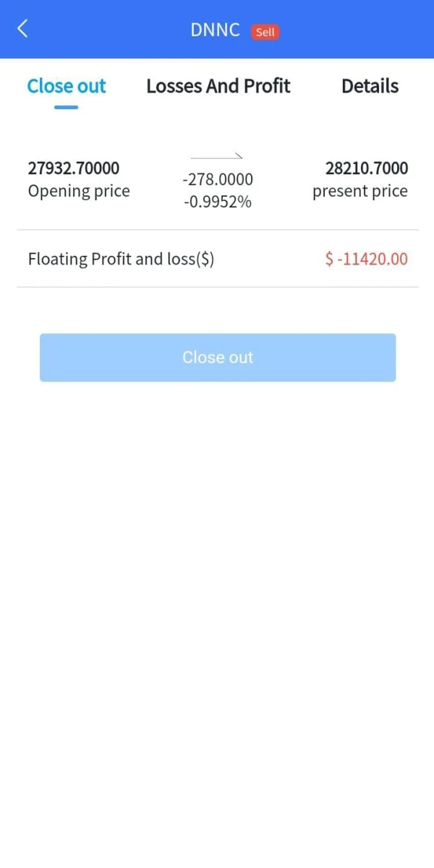Tap the Floating Profit and loss label
Screen dimensions: 434x868
point(121,259)
